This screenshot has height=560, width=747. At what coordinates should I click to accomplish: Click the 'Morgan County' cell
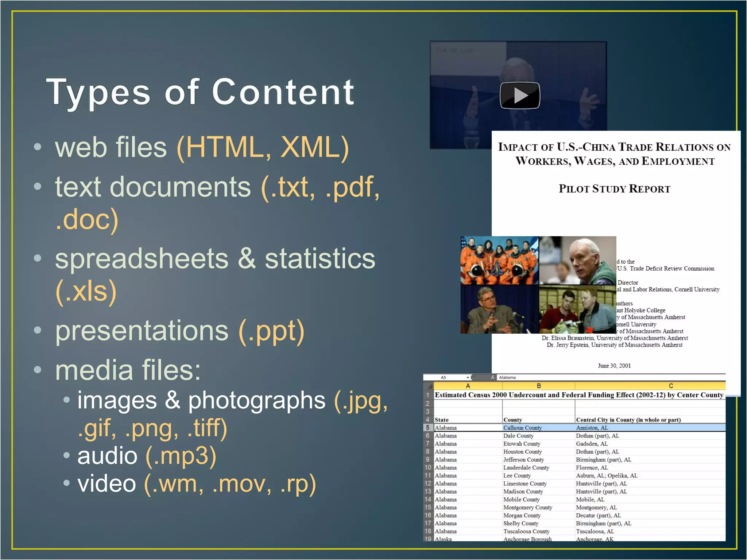tap(539, 516)
